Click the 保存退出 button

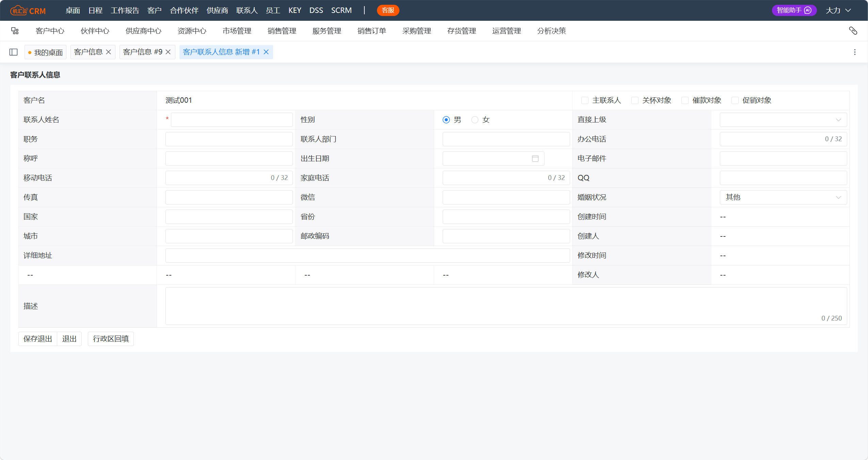tap(38, 339)
